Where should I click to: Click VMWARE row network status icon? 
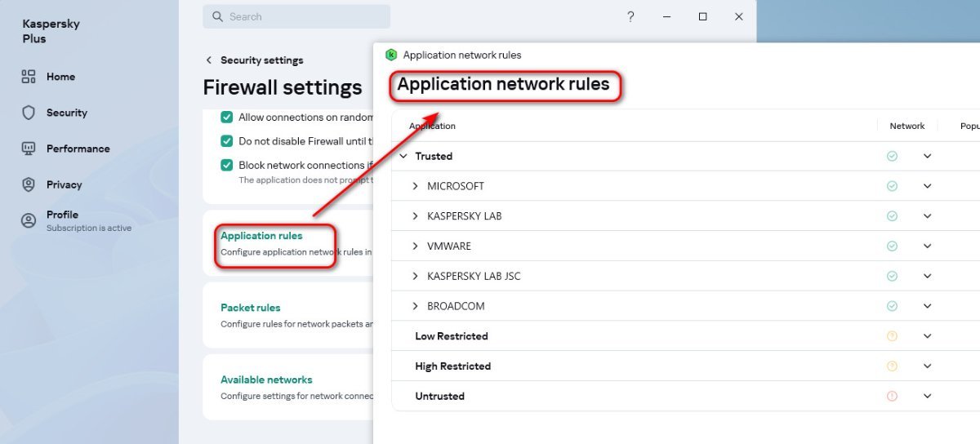pyautogui.click(x=892, y=246)
